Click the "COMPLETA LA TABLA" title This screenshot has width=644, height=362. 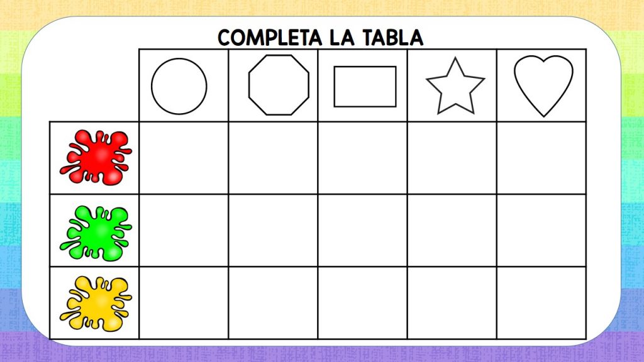[321, 38]
